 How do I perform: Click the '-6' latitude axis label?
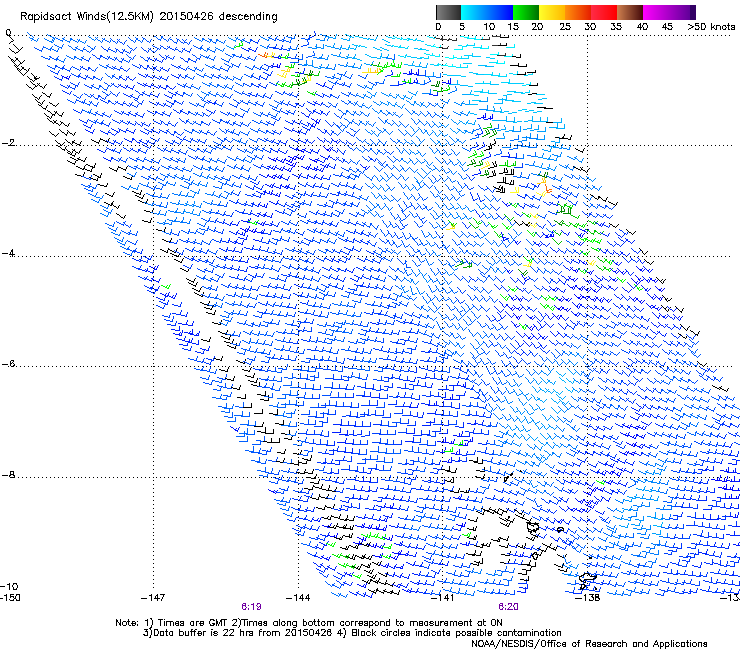tap(8, 364)
